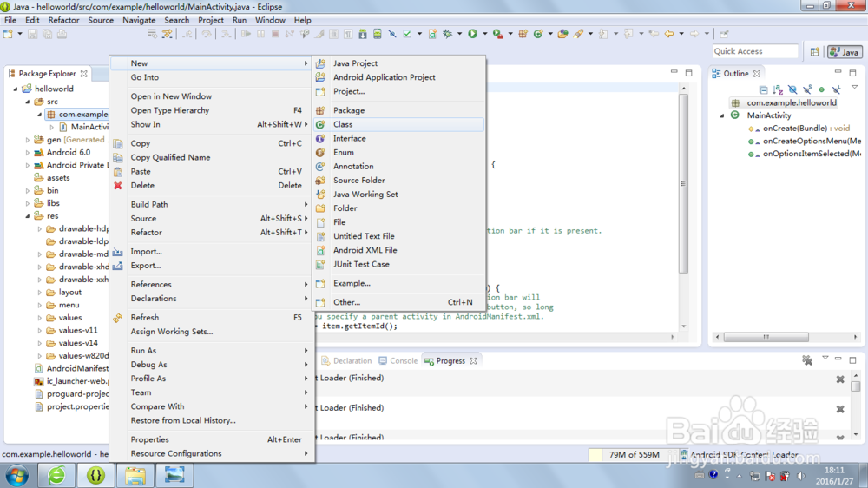Click in the Quick Access field

pyautogui.click(x=755, y=51)
